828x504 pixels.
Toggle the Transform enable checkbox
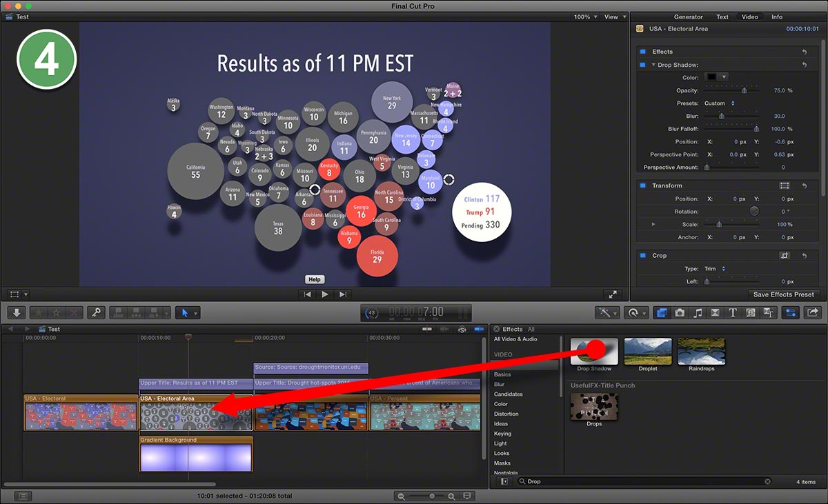643,185
